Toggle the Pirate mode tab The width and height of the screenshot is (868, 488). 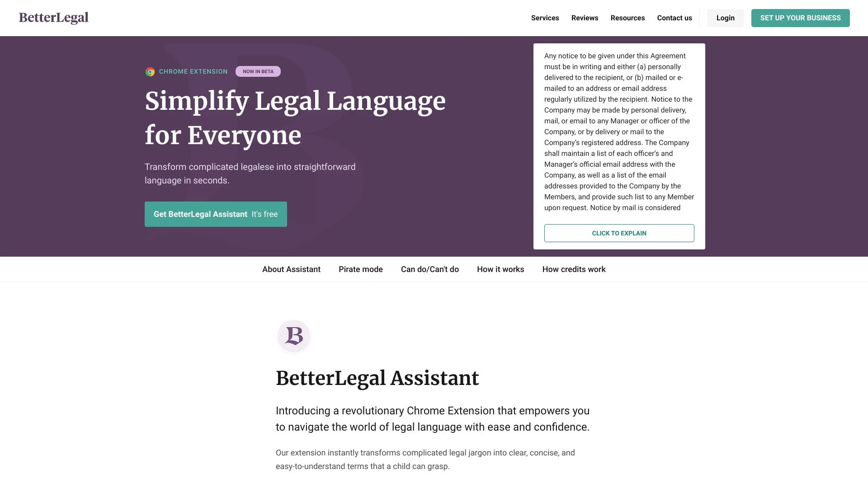361,269
